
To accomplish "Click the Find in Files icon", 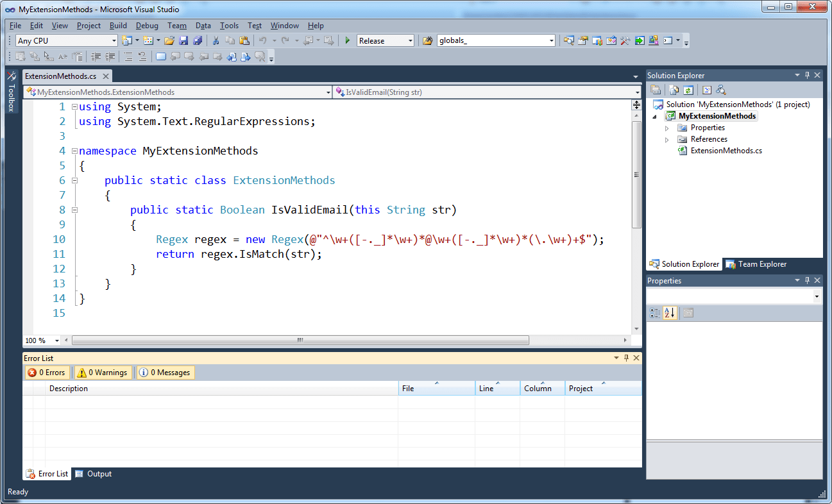I will (428, 40).
